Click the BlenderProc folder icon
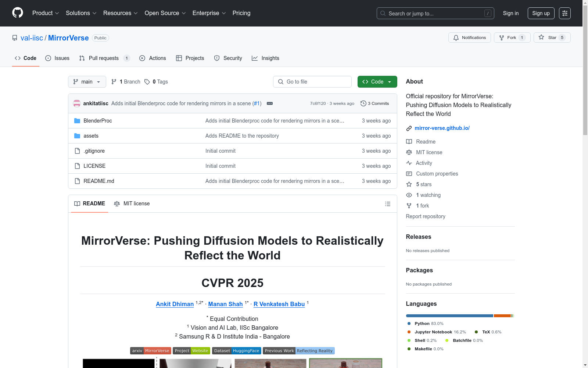588x368 pixels. coord(77,121)
